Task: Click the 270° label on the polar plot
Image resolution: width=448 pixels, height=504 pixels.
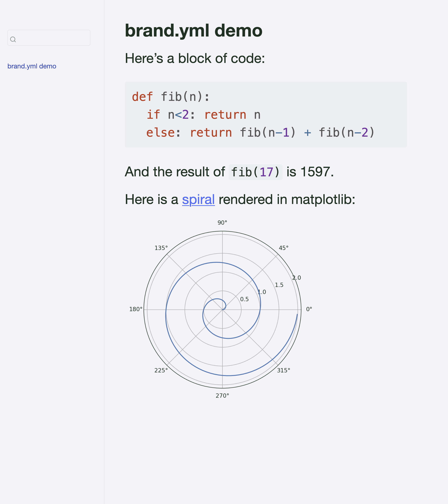Action: click(x=222, y=396)
